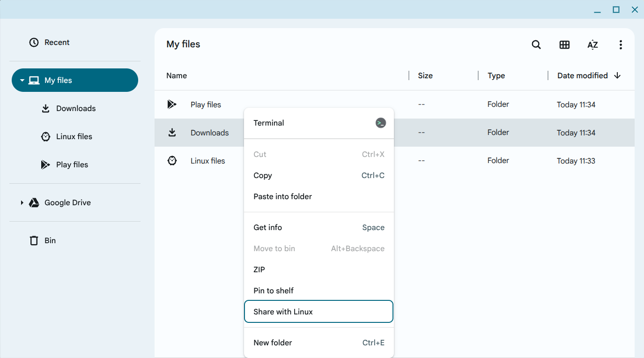
Task: Choose ZIP from the context menu
Action: coord(259,269)
